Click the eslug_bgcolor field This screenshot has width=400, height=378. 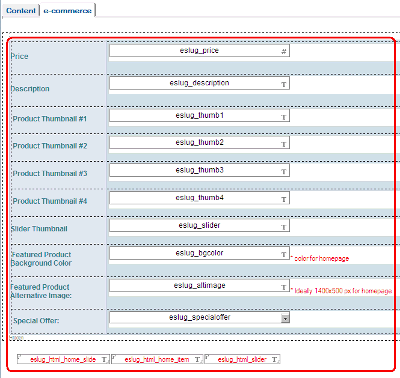point(199,253)
